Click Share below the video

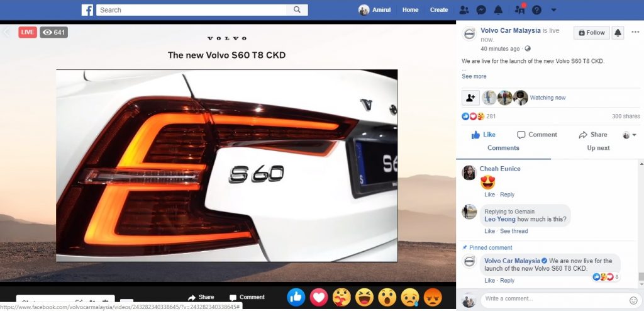[x=201, y=297]
